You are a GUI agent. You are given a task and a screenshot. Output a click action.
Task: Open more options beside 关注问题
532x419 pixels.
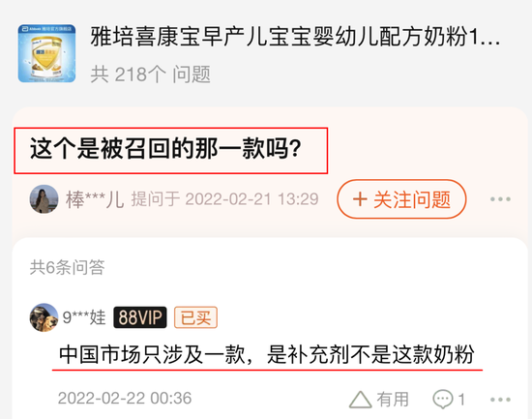500,199
